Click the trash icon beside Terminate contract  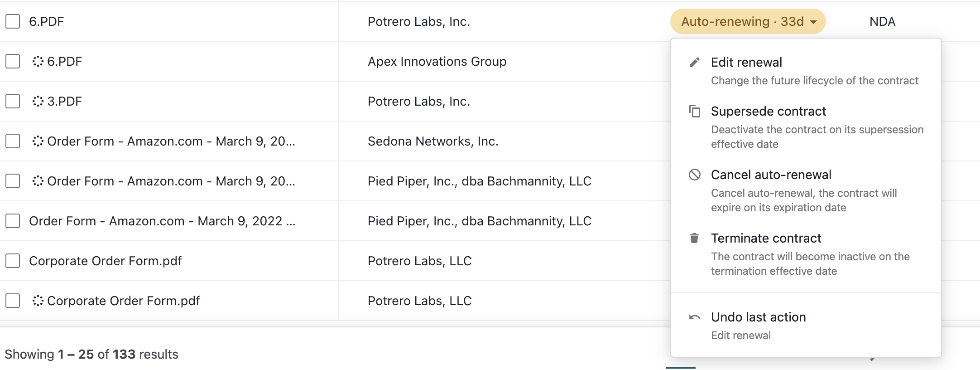point(694,238)
